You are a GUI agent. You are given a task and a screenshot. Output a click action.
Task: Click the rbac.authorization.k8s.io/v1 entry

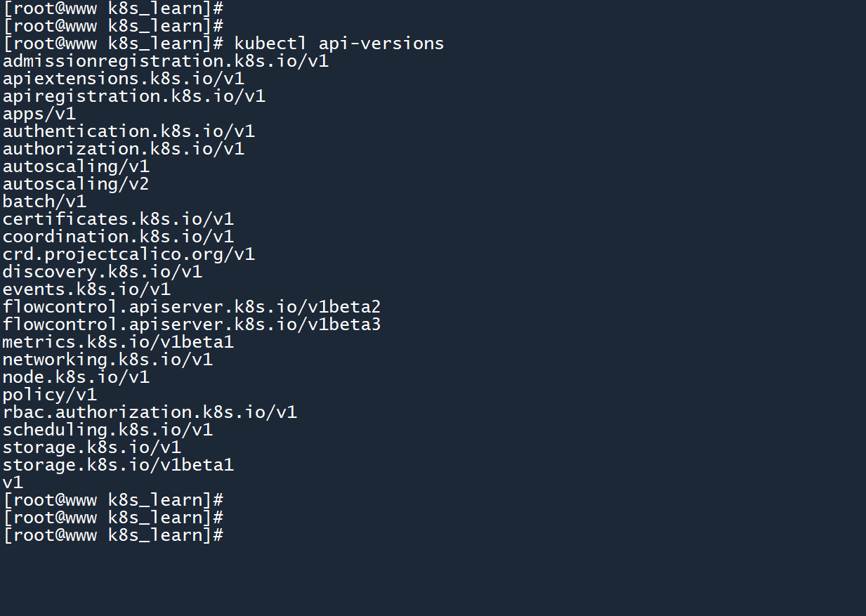point(150,412)
